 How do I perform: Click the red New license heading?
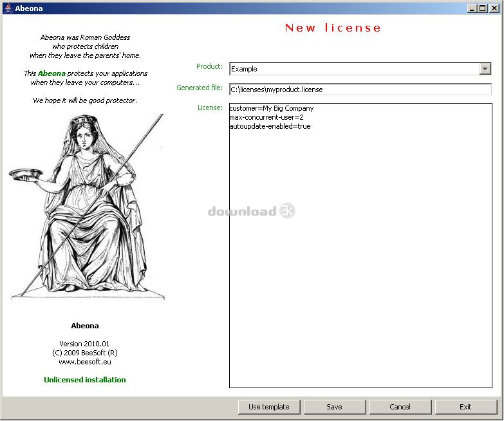coord(333,28)
